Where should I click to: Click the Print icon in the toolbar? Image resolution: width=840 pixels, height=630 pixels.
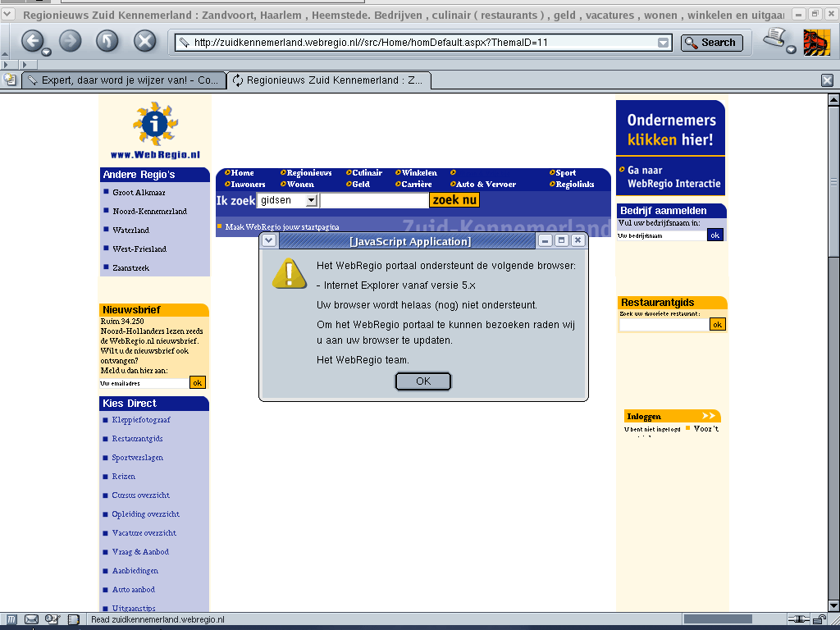point(774,39)
